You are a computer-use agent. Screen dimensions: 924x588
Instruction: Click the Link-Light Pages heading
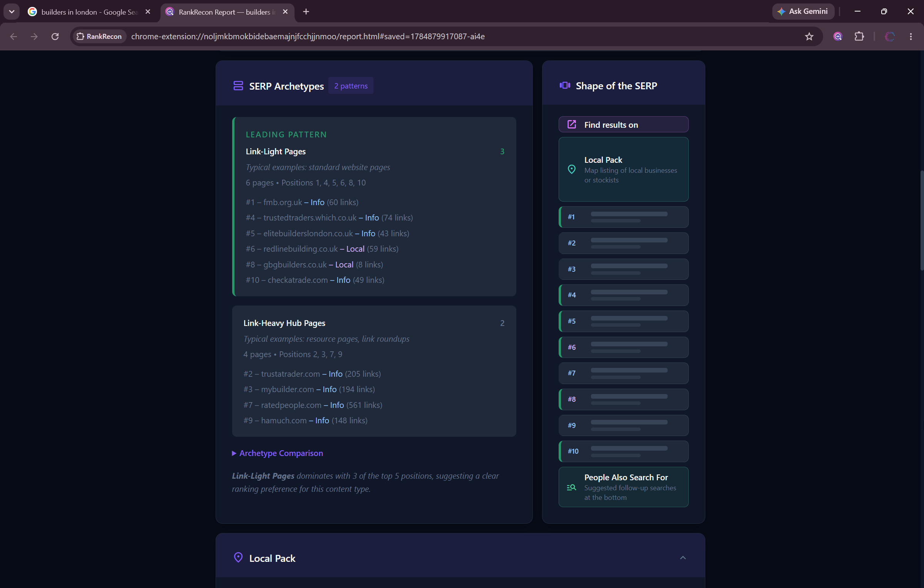click(x=276, y=152)
